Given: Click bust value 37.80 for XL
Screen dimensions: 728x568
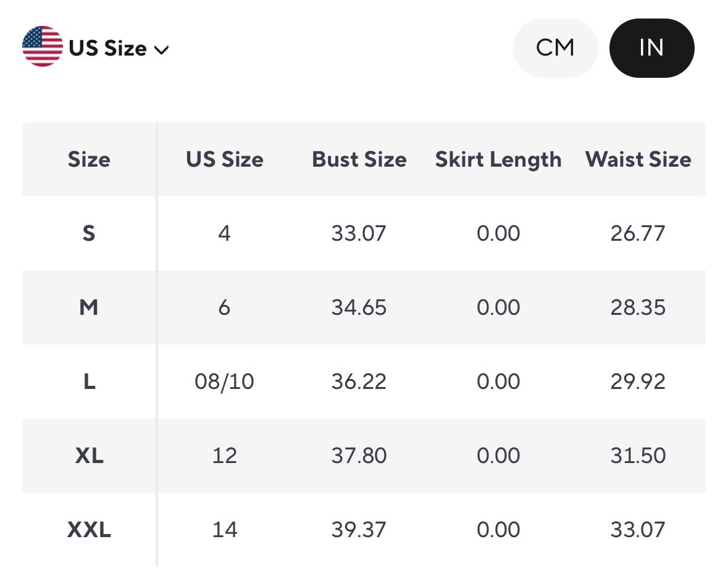Looking at the screenshot, I should 359,456.
